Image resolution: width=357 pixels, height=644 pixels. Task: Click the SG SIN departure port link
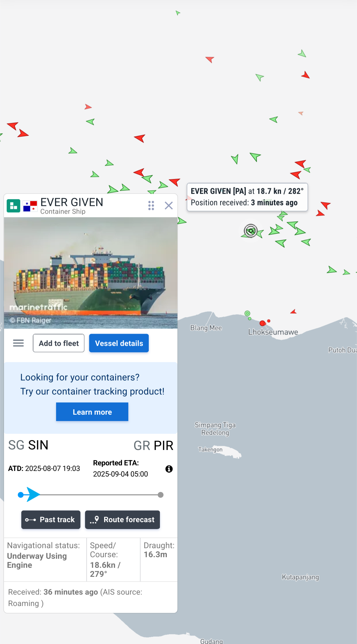(28, 445)
